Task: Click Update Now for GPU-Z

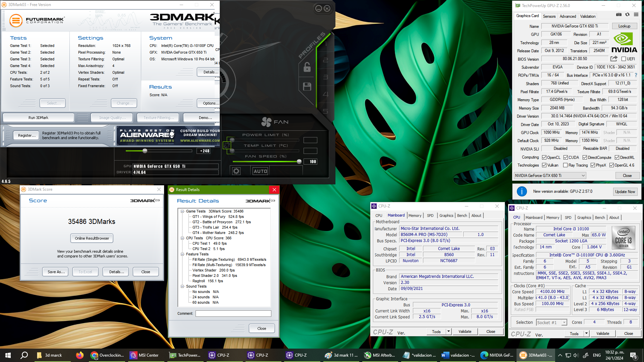Action: [x=625, y=192]
